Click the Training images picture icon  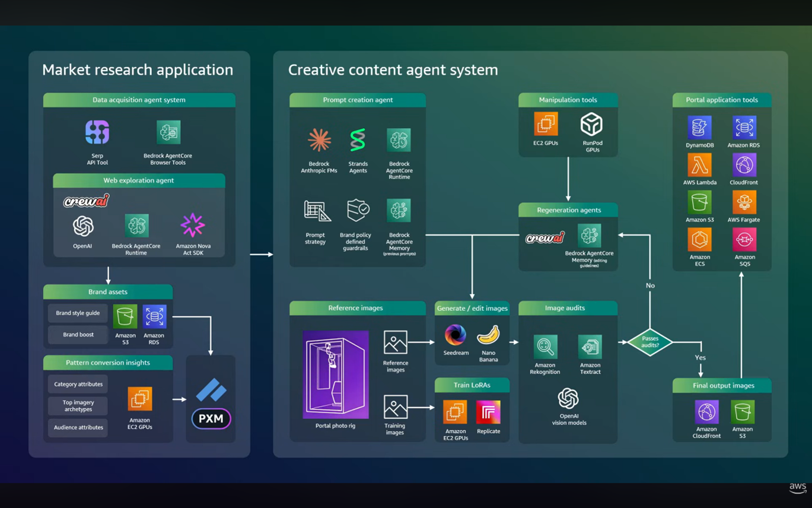396,408
